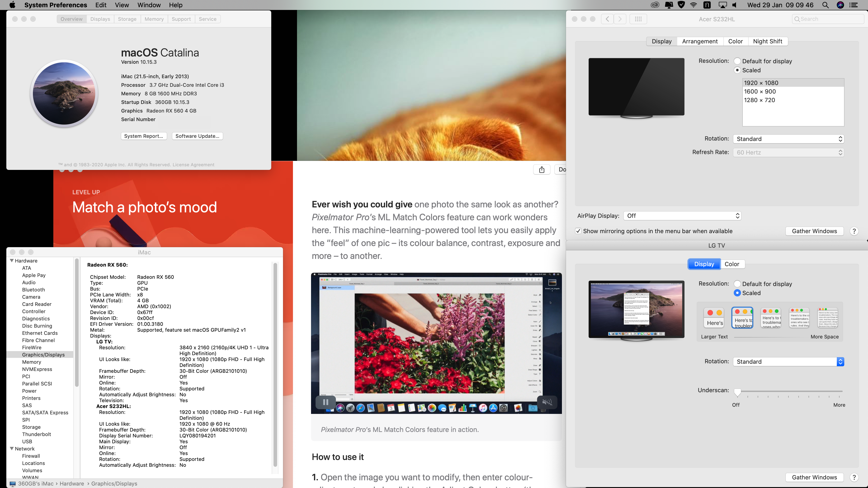Select Bluetooth in Hardware list
The height and width of the screenshot is (488, 868).
click(x=33, y=290)
